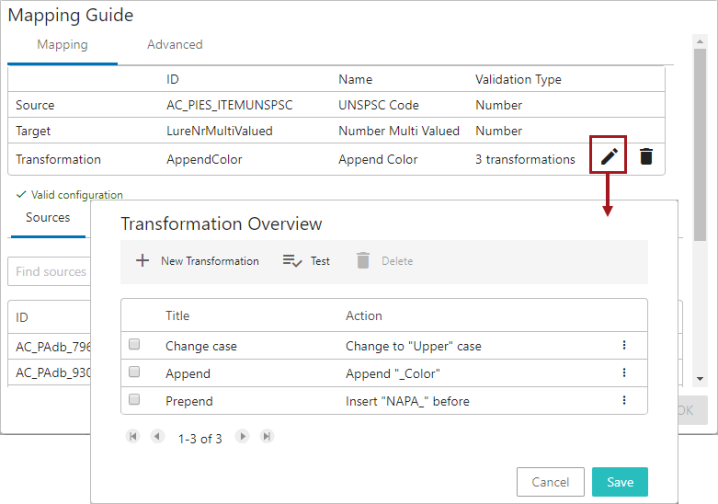Screen dimensions: 718x504
Task: Switch to the Advanced tab
Action: (174, 45)
